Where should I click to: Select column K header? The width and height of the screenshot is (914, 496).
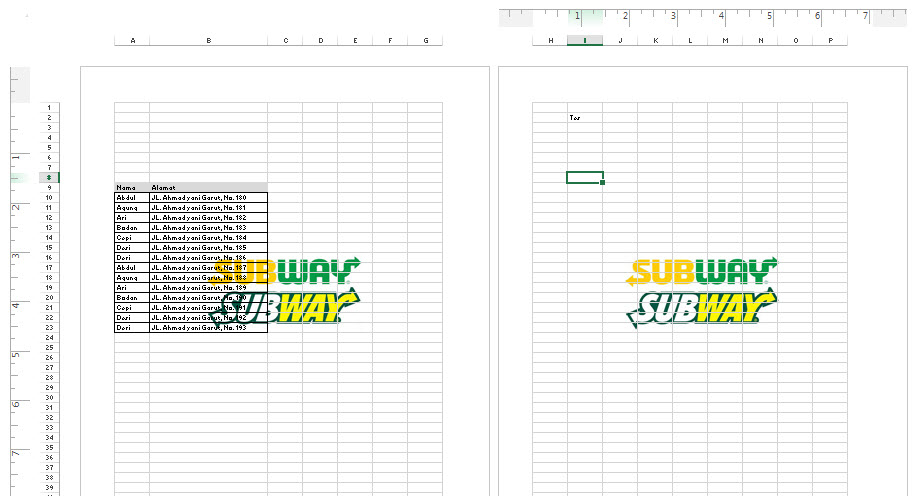(655, 41)
